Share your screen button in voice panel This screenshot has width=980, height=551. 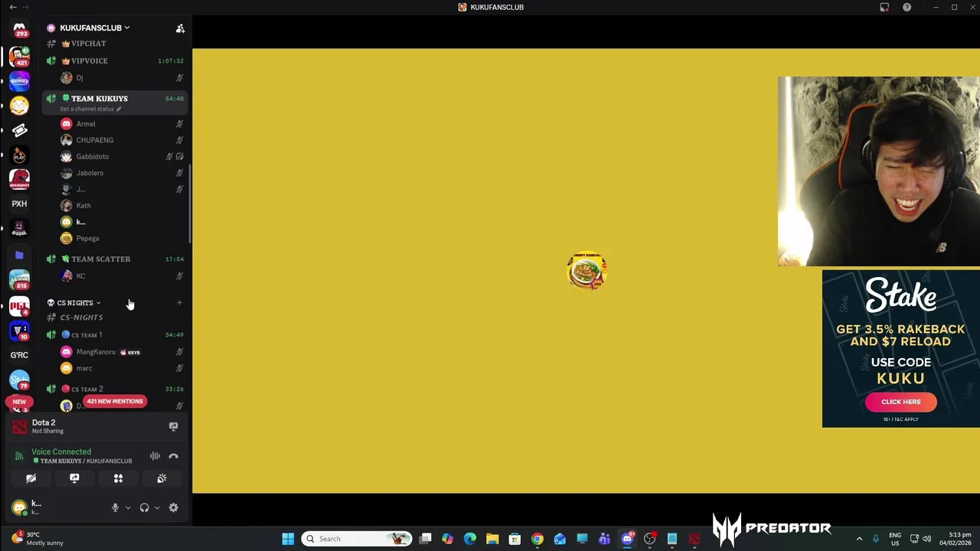[74, 478]
